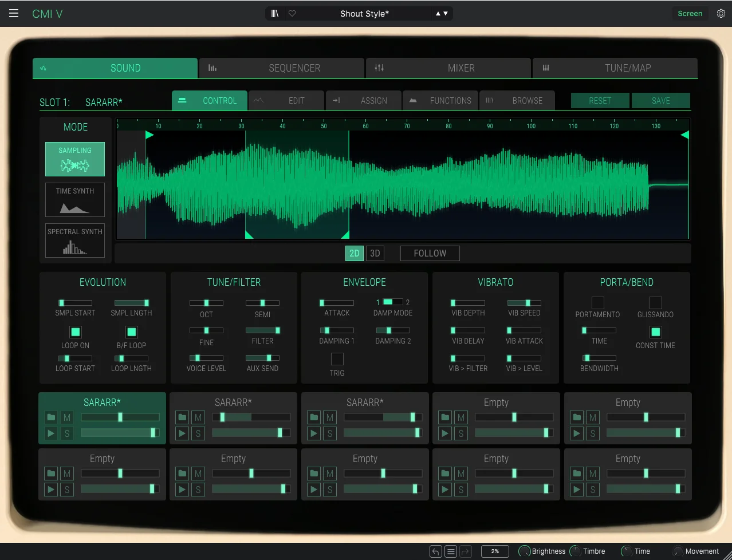
Task: Enable PORTAMENTO checkbox
Action: click(x=597, y=302)
